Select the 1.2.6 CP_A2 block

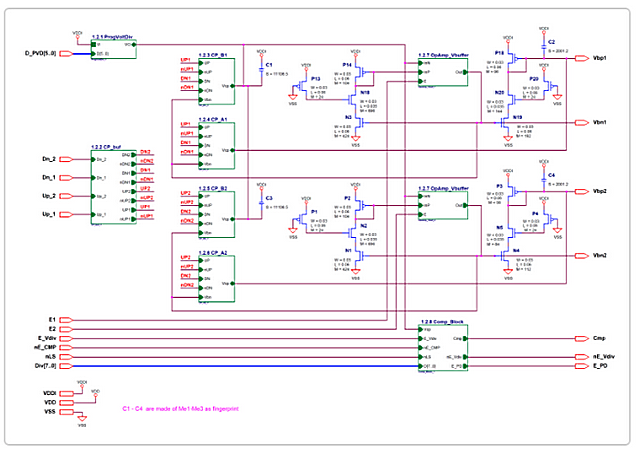[216, 279]
